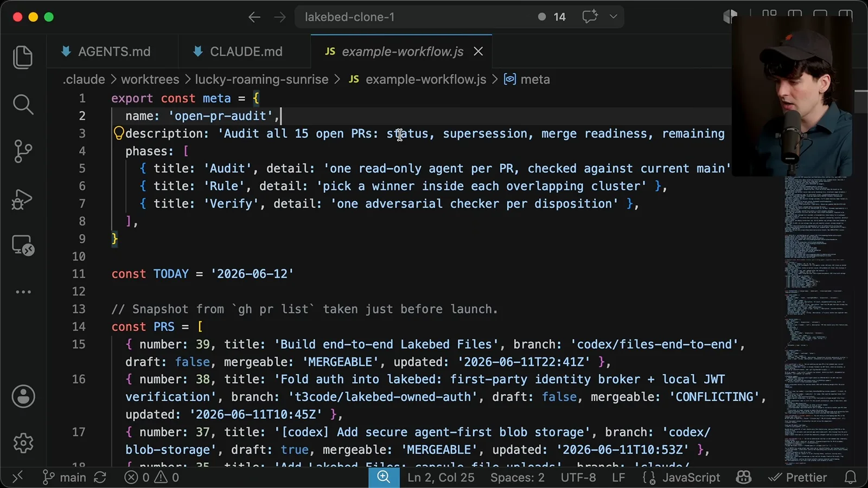
Task: Click the lucky-roaming-sunrise breadcrumb
Action: 261,79
